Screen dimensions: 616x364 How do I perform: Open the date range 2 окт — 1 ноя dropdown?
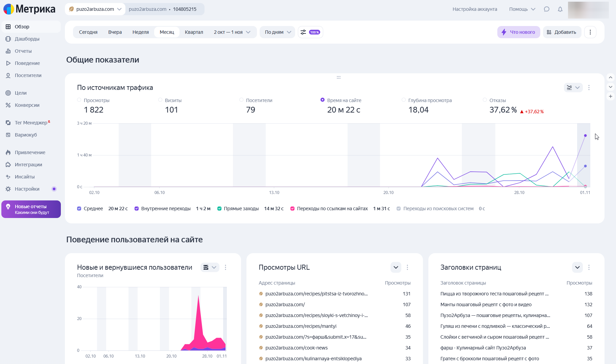pos(232,32)
